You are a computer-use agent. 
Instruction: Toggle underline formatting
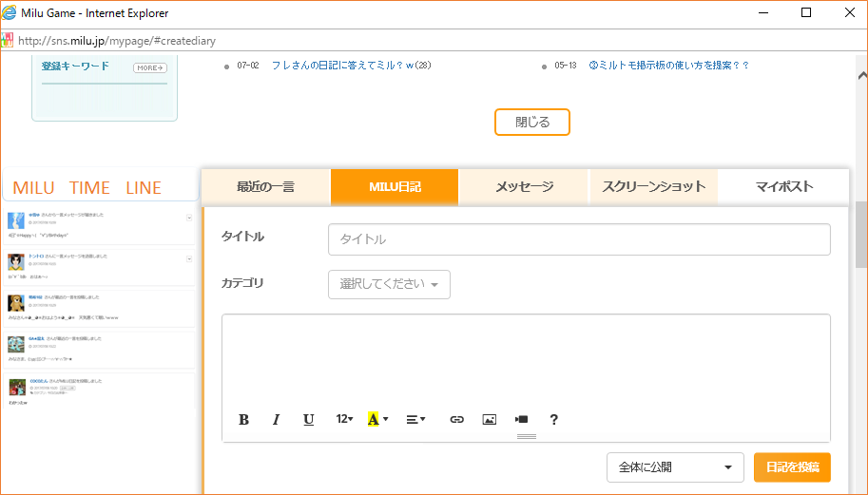point(308,419)
